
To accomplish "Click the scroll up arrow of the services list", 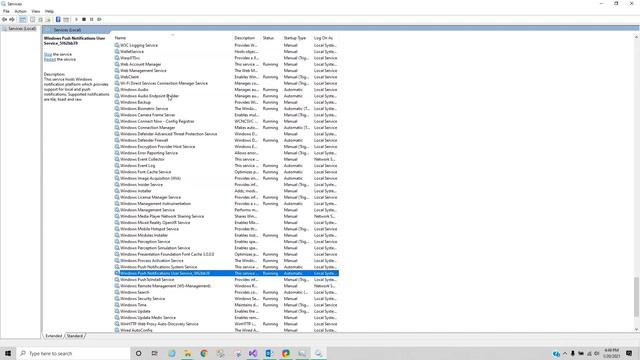I will [636, 38].
